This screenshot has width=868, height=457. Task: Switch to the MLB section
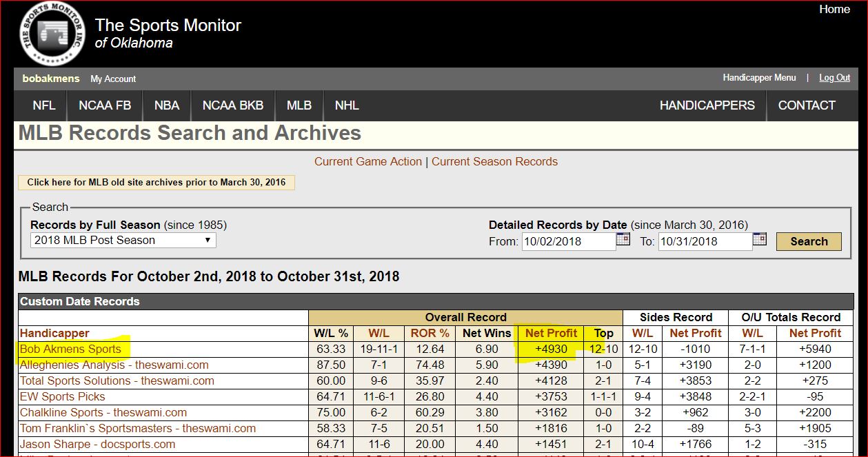pyautogui.click(x=299, y=105)
